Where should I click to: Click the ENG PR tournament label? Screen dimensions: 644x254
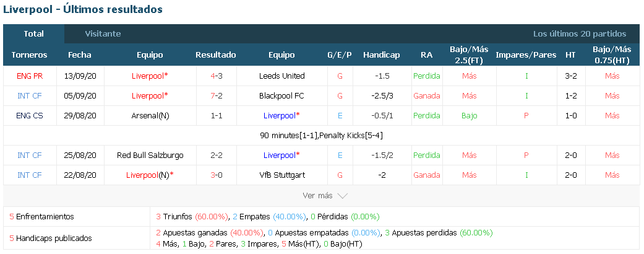pos(30,76)
